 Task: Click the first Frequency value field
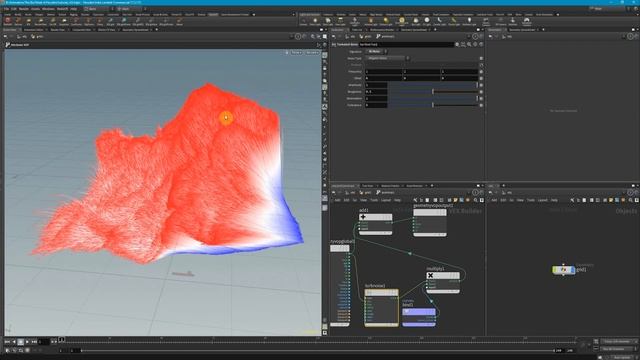[384, 71]
